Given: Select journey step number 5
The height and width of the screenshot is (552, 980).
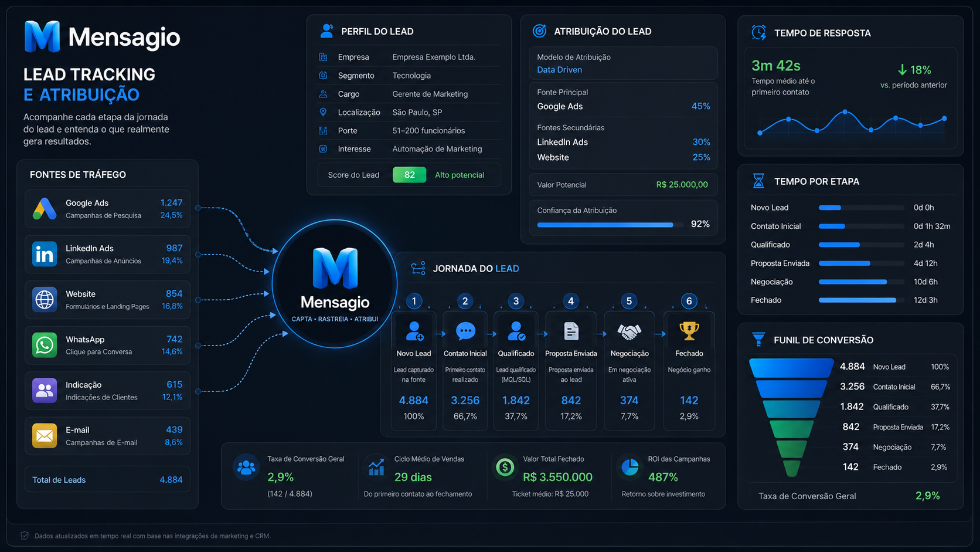Looking at the screenshot, I should (629, 301).
